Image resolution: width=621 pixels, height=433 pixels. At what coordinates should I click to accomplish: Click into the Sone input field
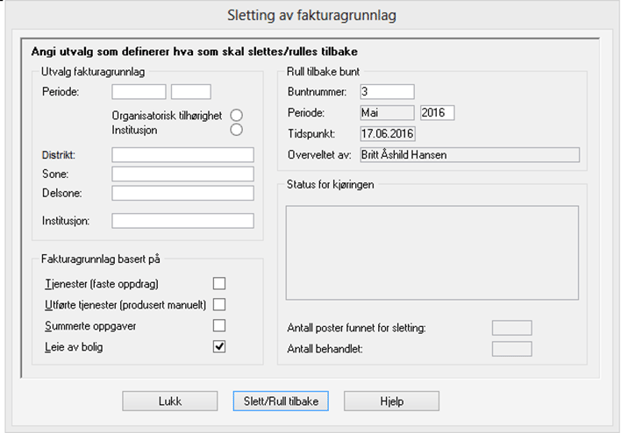pos(183,174)
